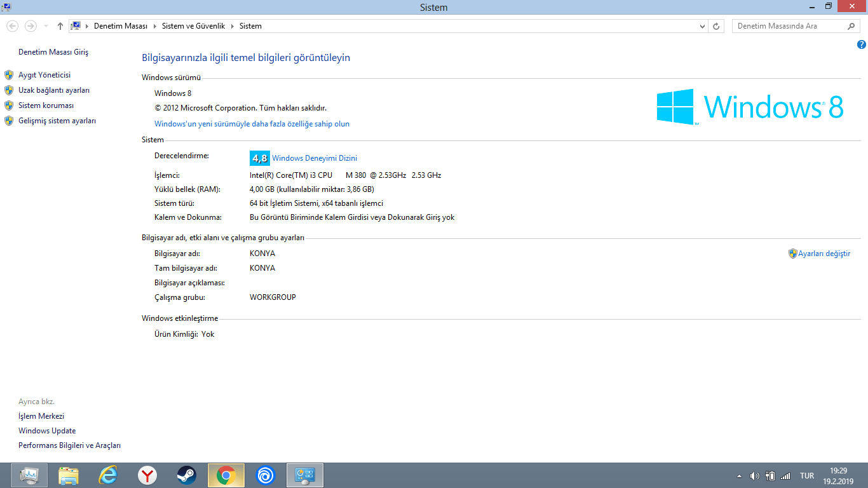868x488 pixels.
Task: Click KONYA next to Tam bilgisayar adı
Action: [262, 268]
